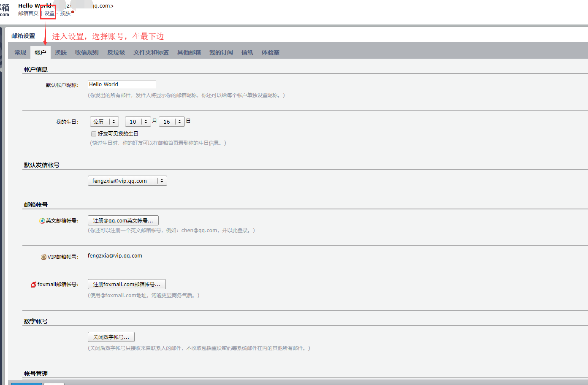Click the VIP address fengzxia@vip.qq.com text
Viewport: 588px width, 385px height.
115,255
